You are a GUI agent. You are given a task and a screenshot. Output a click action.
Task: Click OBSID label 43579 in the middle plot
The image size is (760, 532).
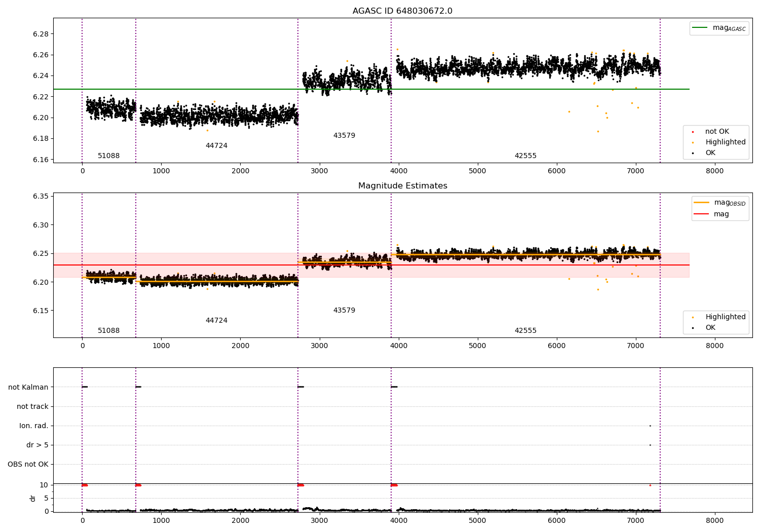click(x=344, y=310)
